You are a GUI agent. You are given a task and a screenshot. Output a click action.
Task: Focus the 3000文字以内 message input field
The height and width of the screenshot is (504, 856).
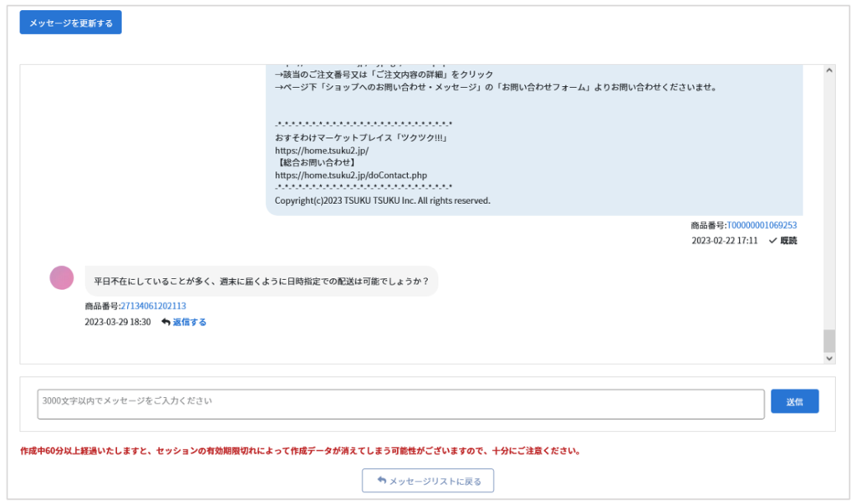tap(400, 404)
